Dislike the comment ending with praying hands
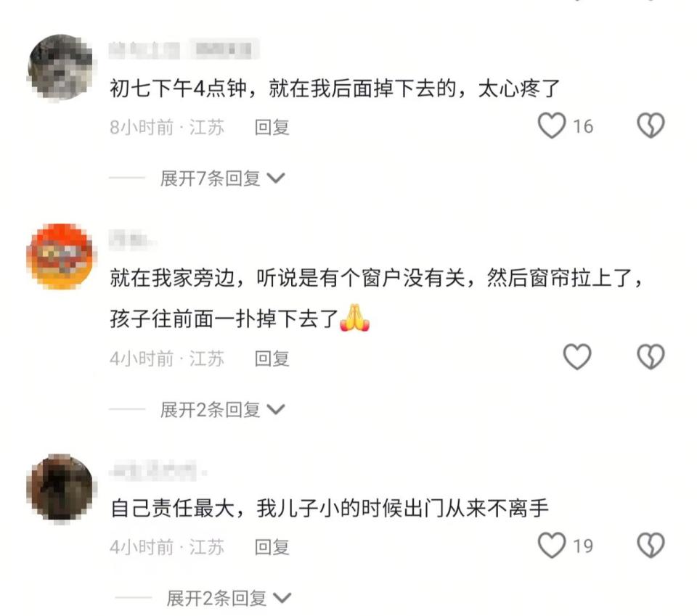Image resolution: width=697 pixels, height=616 pixels. click(651, 357)
